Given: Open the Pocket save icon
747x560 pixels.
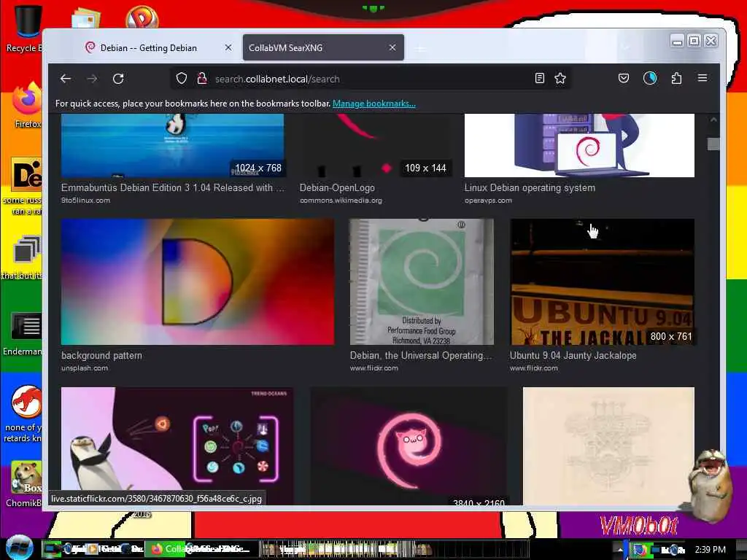Looking at the screenshot, I should pos(624,78).
